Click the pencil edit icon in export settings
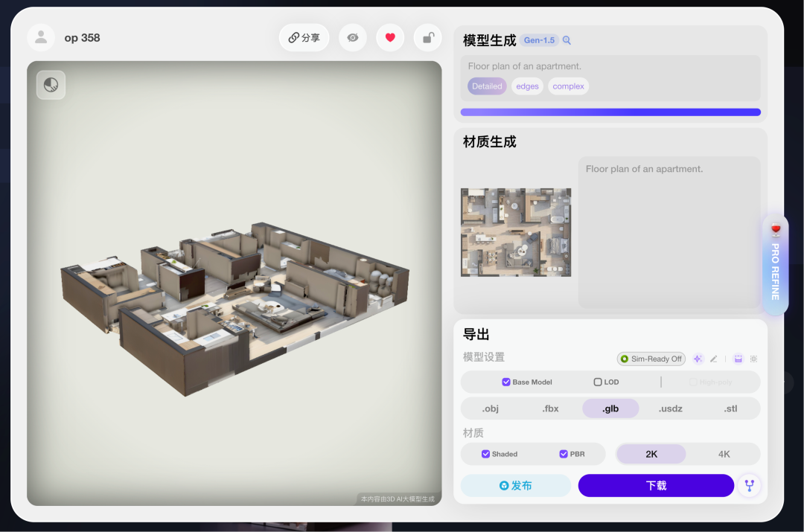The height and width of the screenshot is (532, 804). tap(713, 359)
